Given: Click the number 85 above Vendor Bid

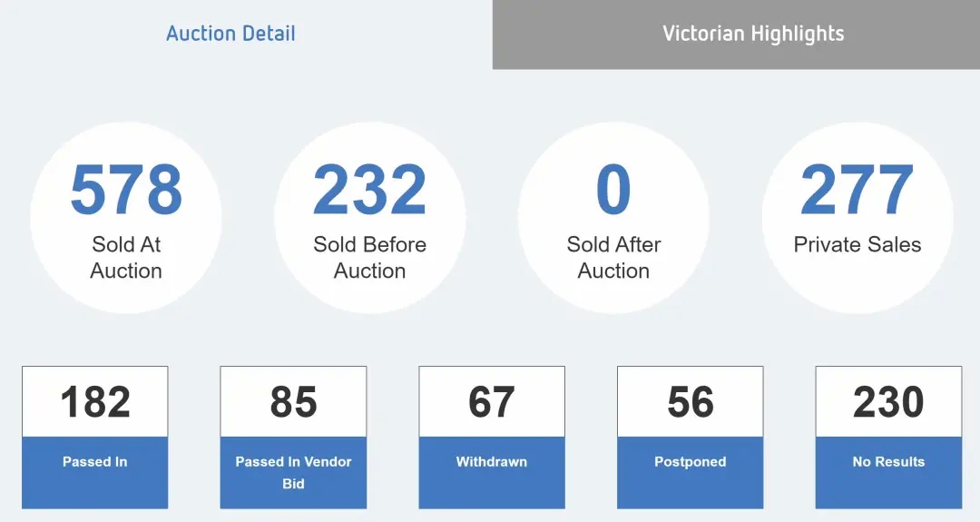Looking at the screenshot, I should [293, 401].
